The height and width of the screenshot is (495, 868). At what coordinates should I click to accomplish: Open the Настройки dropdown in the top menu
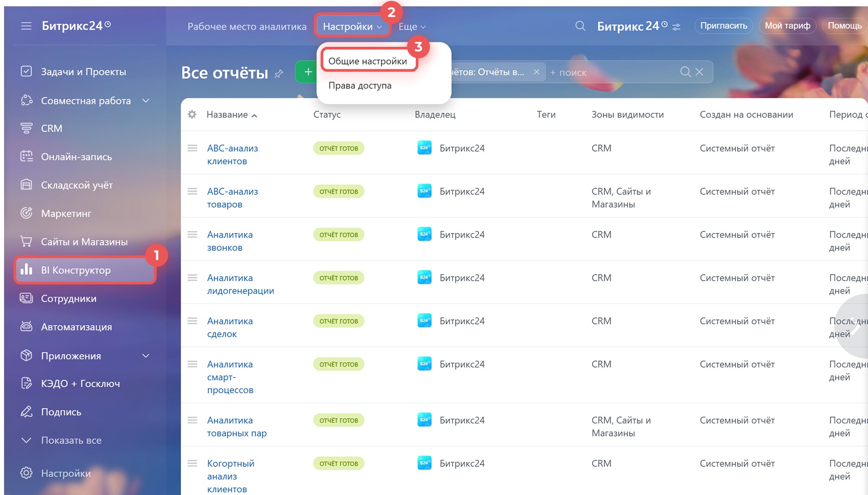352,27
